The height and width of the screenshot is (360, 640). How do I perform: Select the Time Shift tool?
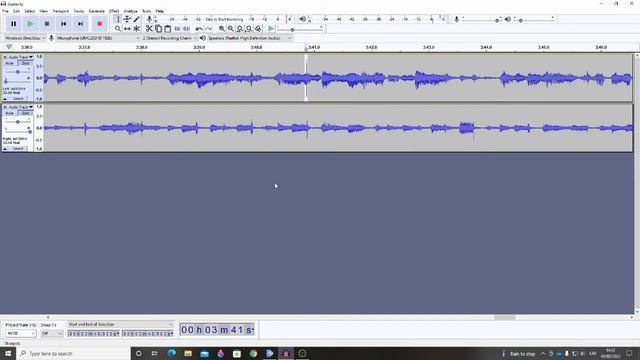pos(127,29)
